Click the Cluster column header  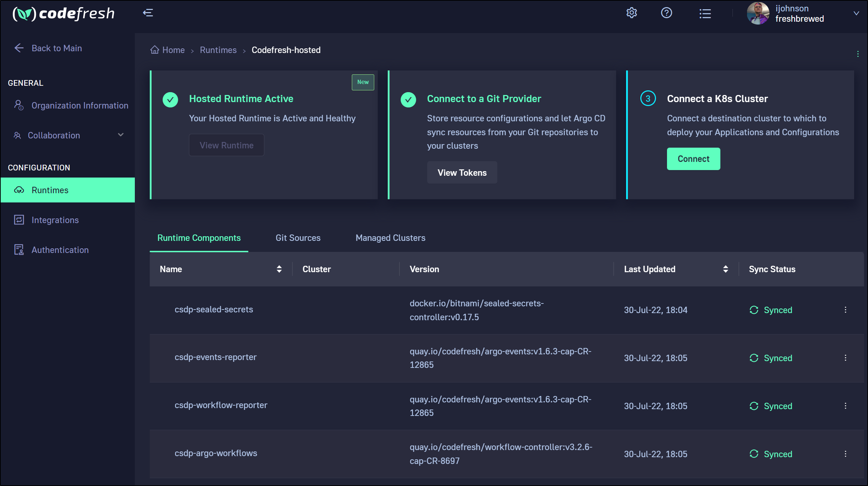tap(317, 269)
